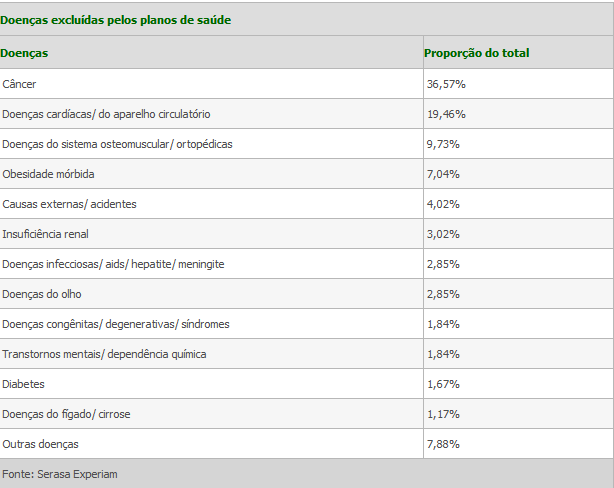Click the 19,46% proportion value
The height and width of the screenshot is (488, 614).
[446, 114]
